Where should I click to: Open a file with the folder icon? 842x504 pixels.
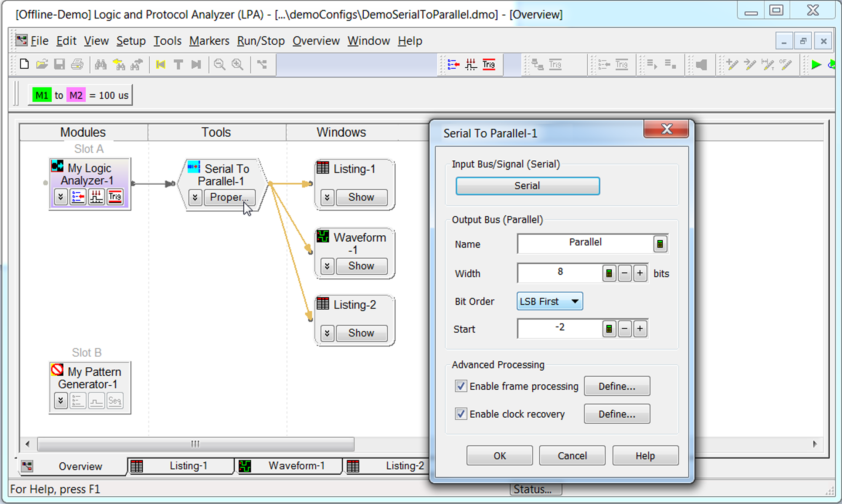point(42,64)
